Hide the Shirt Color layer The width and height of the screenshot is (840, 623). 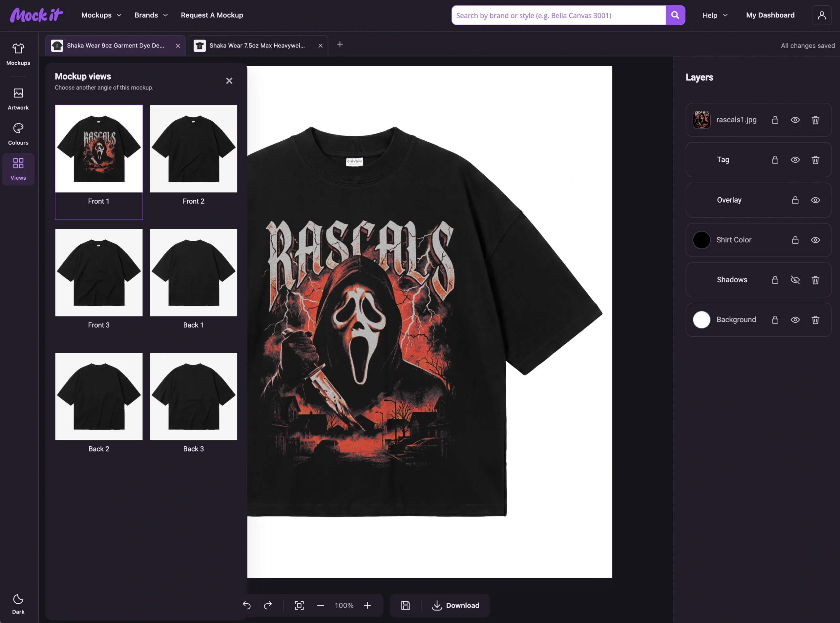[x=815, y=240]
